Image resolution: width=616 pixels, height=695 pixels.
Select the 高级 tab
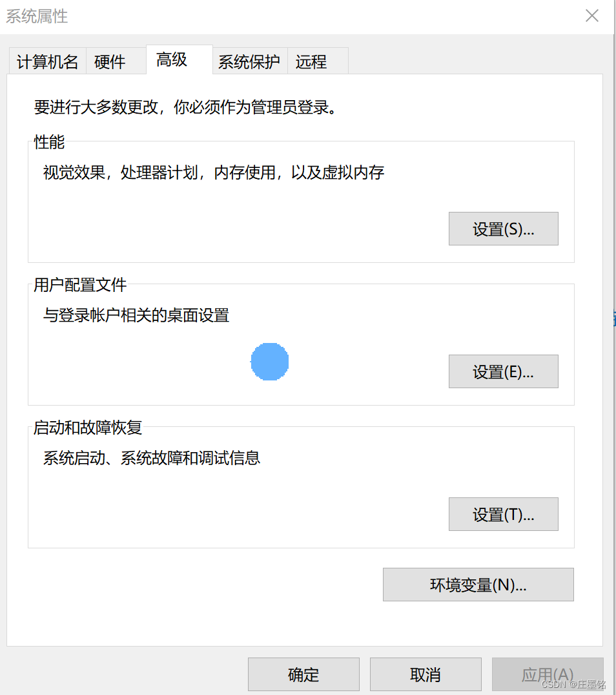pos(180,59)
